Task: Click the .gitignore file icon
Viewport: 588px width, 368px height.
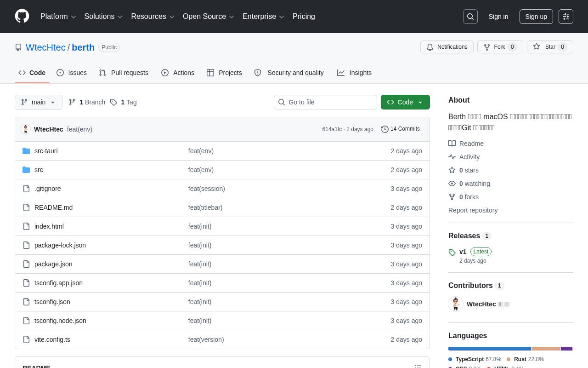Action: pyautogui.click(x=26, y=189)
